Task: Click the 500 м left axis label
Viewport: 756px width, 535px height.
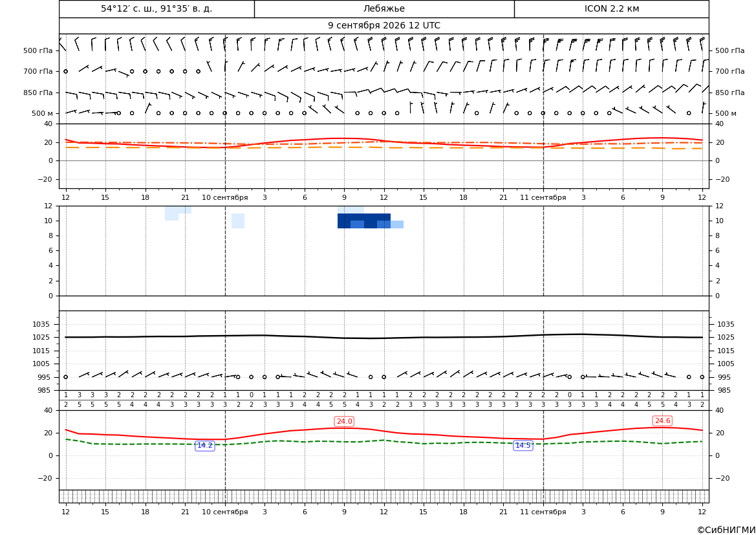Action: (43, 113)
